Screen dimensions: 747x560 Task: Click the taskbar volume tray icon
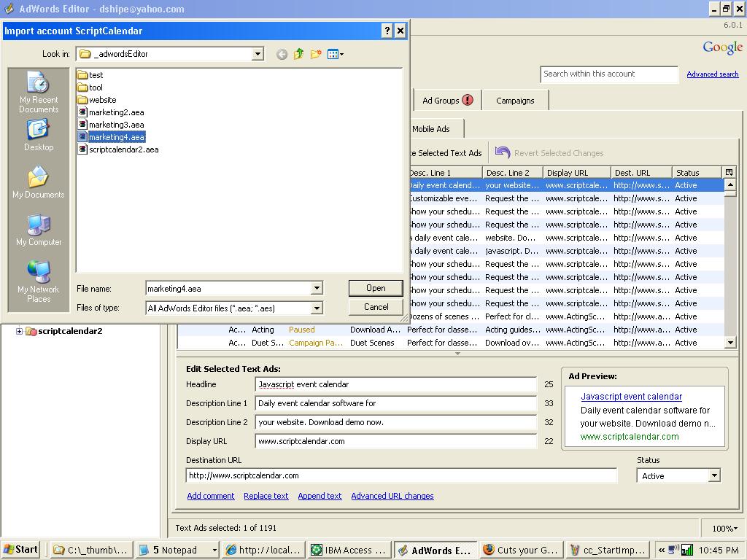674,550
